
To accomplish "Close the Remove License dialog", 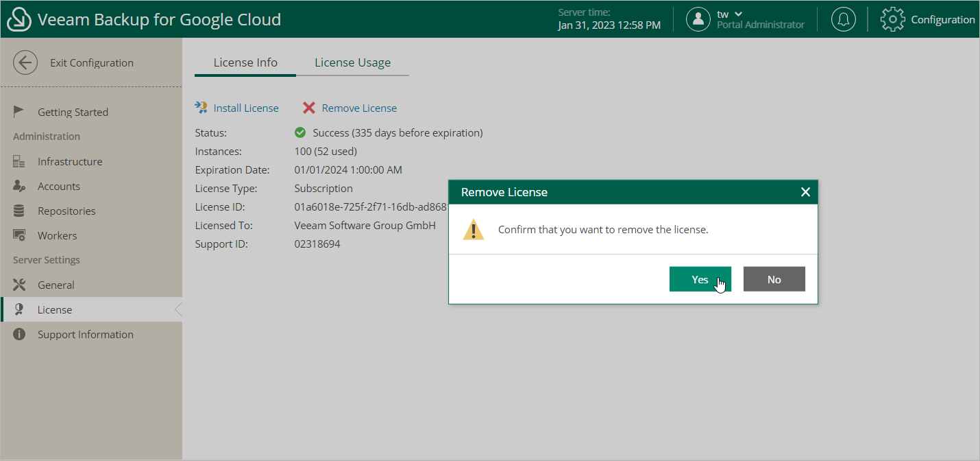I will tap(805, 192).
